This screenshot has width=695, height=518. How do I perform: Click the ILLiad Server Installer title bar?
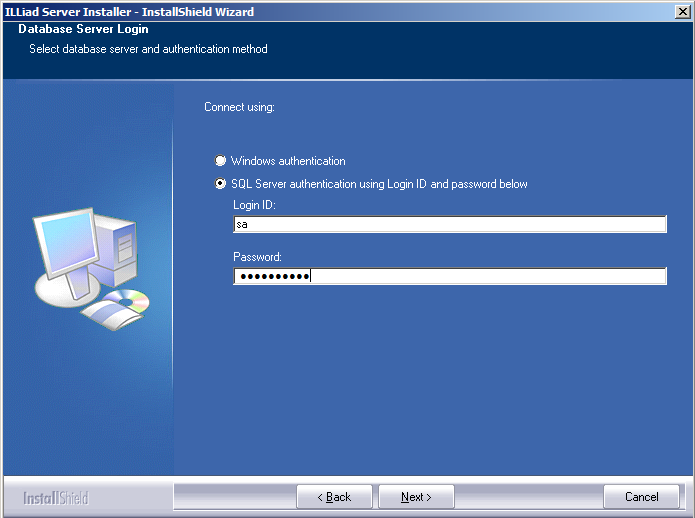(x=300, y=11)
